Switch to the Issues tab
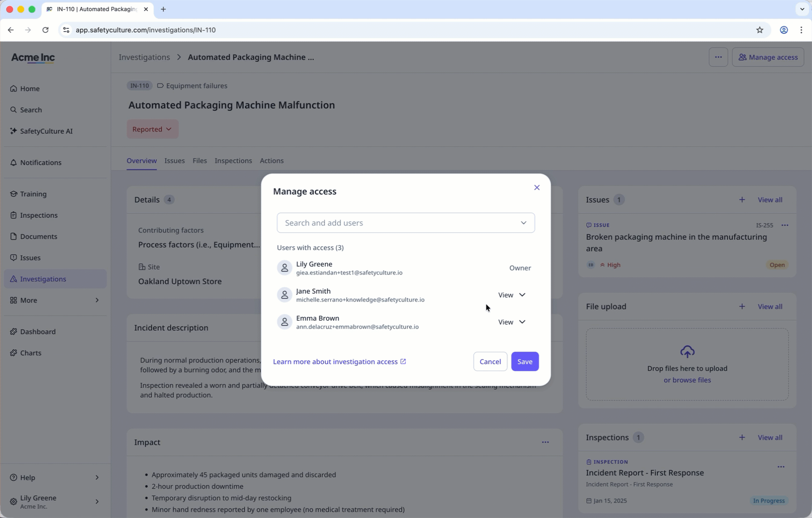The height and width of the screenshot is (518, 812). (x=174, y=160)
